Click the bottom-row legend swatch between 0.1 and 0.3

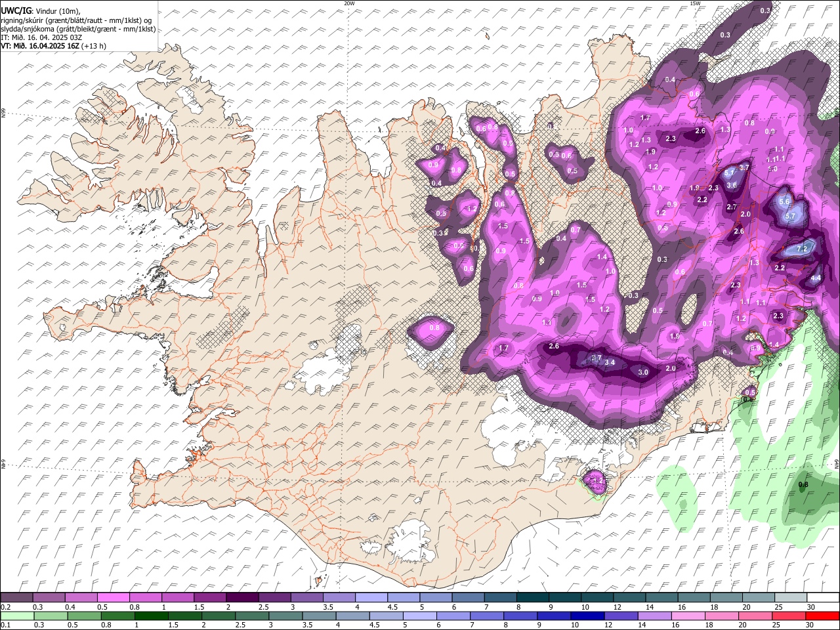pyautogui.click(x=17, y=616)
